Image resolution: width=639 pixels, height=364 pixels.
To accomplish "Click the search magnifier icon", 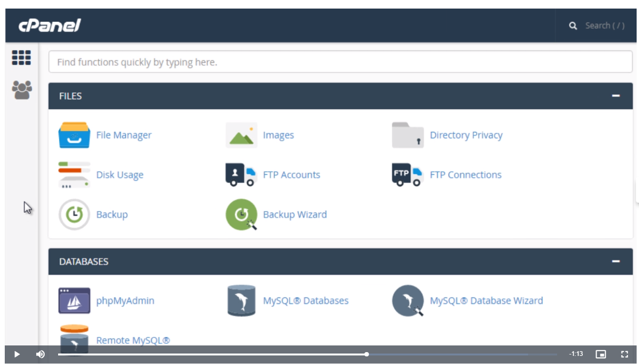I will tap(573, 26).
